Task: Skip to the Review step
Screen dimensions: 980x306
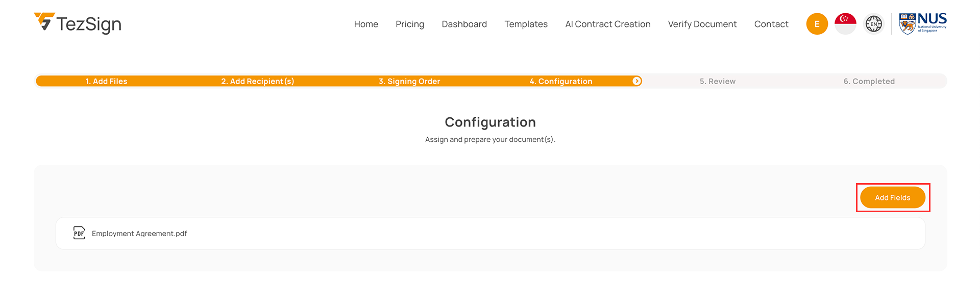Action: [717, 81]
